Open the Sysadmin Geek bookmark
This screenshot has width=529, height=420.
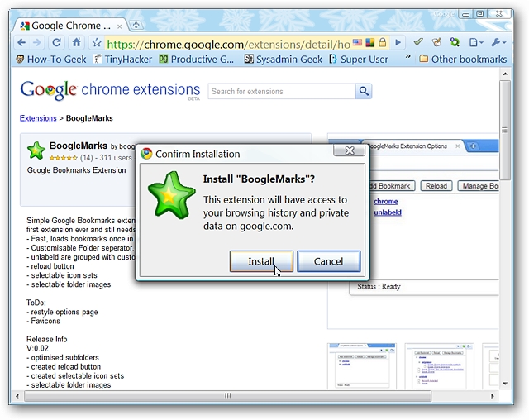tap(283, 60)
